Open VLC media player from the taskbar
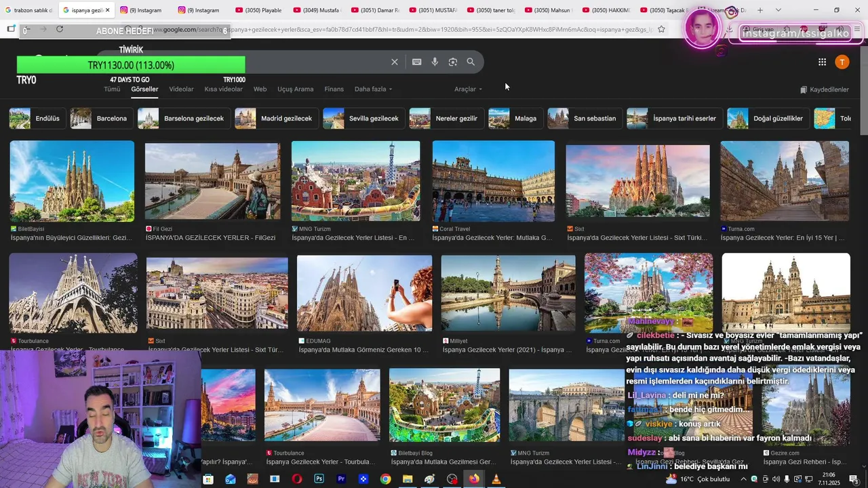This screenshot has height=488, width=868. [496, 479]
